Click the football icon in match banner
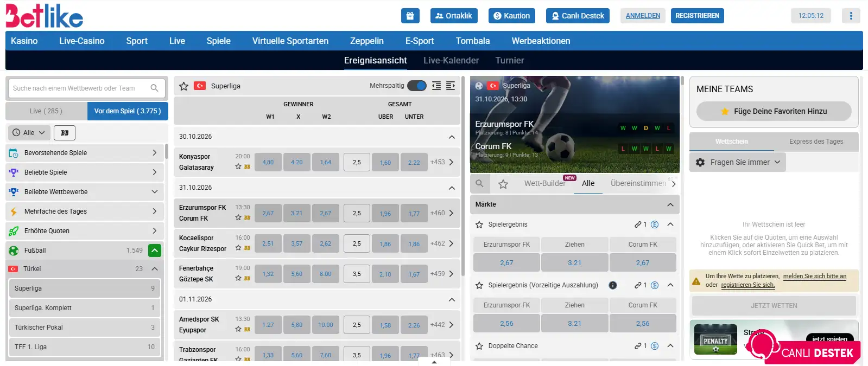The image size is (868, 366). pyautogui.click(x=479, y=86)
